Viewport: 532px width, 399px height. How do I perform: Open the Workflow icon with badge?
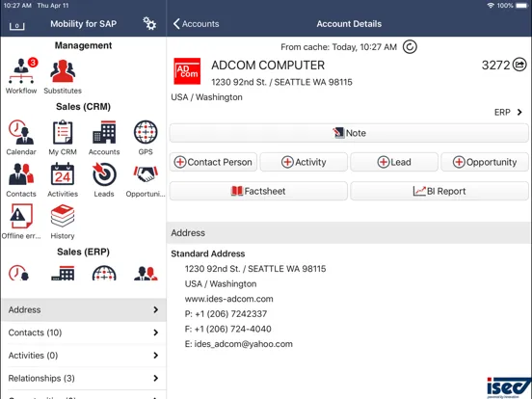[x=21, y=70]
